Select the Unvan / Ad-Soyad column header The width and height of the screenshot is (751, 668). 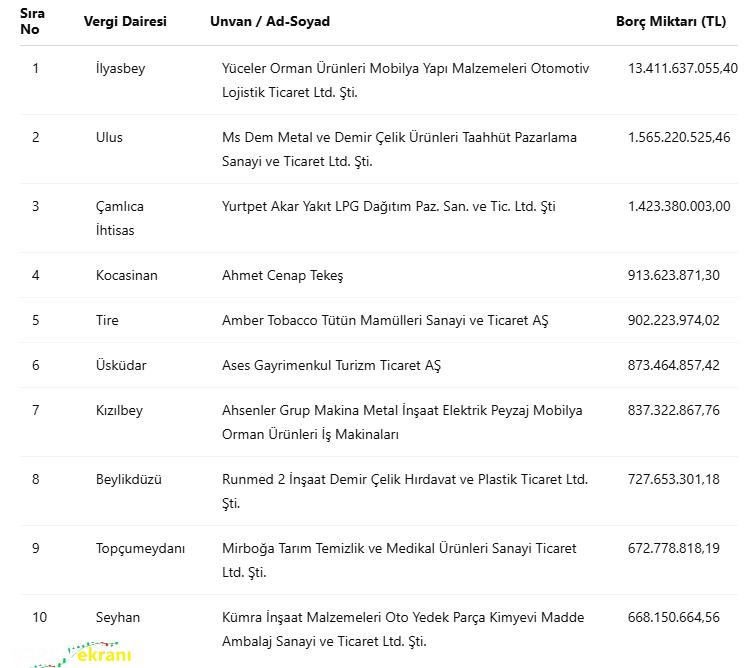pos(269,21)
